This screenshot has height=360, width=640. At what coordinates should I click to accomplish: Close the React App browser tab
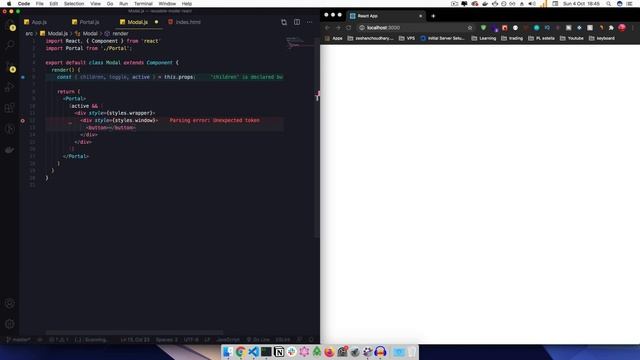coord(420,16)
